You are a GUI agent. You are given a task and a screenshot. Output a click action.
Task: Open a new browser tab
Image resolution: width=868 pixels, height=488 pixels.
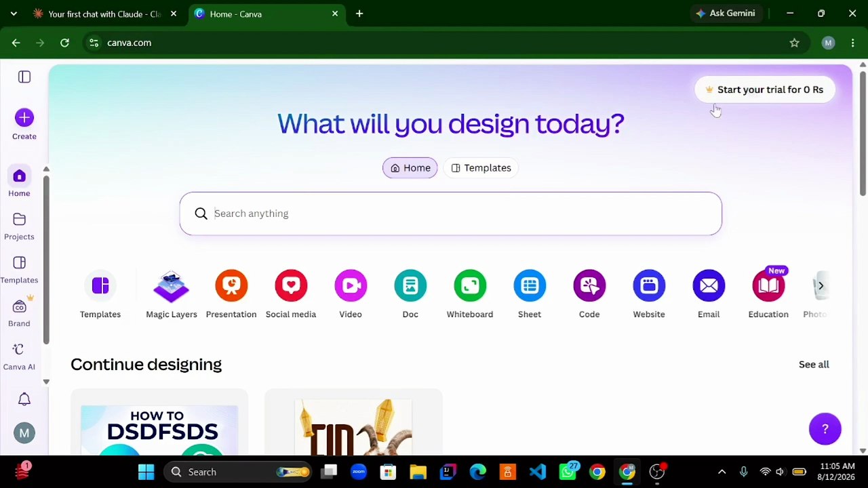point(359,14)
